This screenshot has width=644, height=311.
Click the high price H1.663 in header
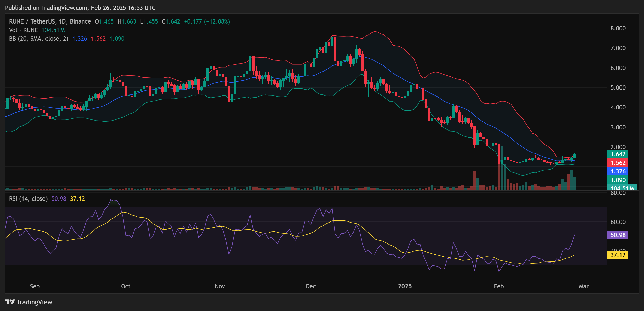[x=127, y=21]
